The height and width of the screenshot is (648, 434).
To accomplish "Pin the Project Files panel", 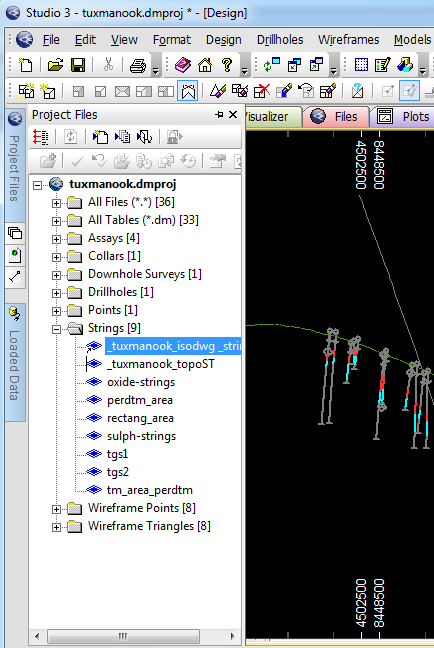I will point(219,114).
